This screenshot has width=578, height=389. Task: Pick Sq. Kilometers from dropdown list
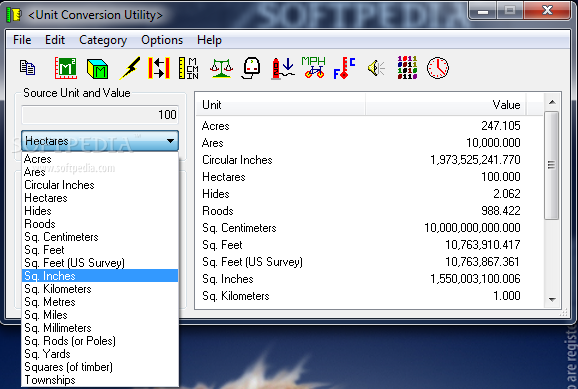coord(100,289)
